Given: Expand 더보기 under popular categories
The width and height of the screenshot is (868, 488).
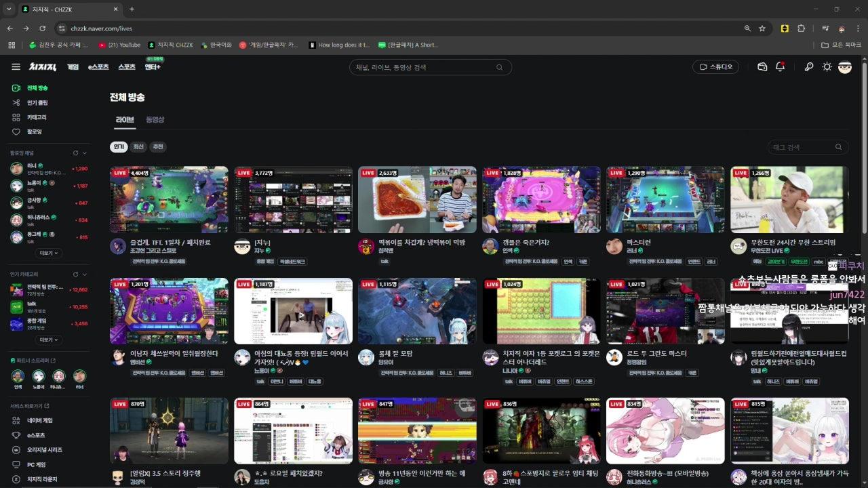Looking at the screenshot, I should pyautogui.click(x=49, y=340).
